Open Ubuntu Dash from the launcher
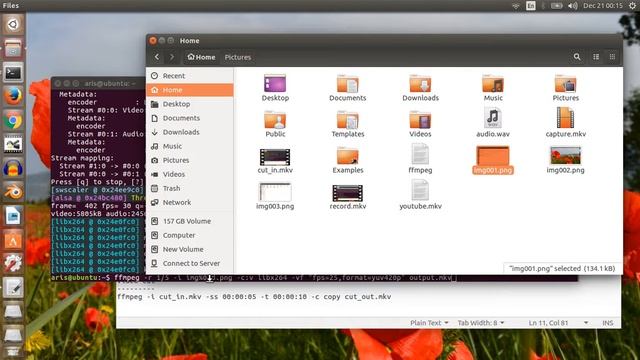The height and width of the screenshot is (360, 640). click(x=13, y=24)
